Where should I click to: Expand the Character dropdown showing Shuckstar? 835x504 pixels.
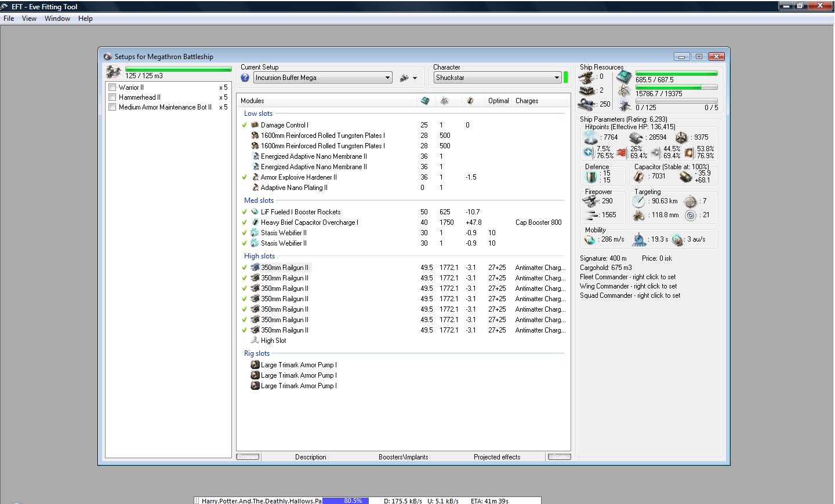click(557, 78)
